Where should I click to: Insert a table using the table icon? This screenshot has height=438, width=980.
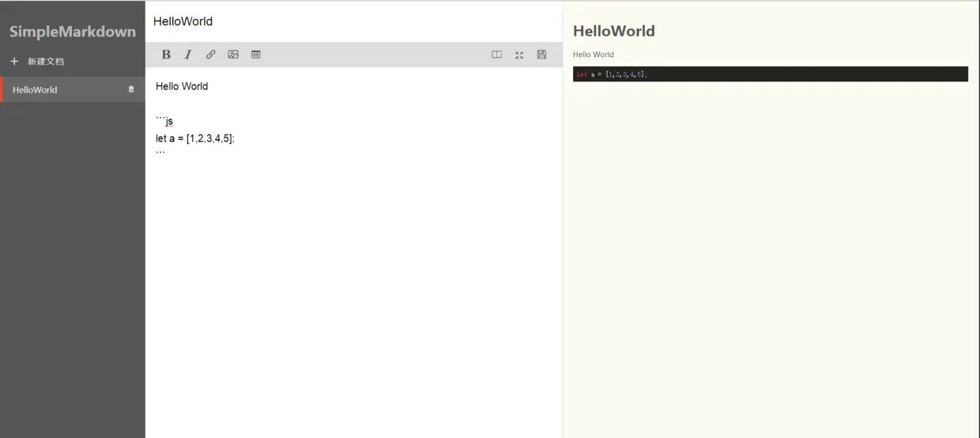point(256,55)
